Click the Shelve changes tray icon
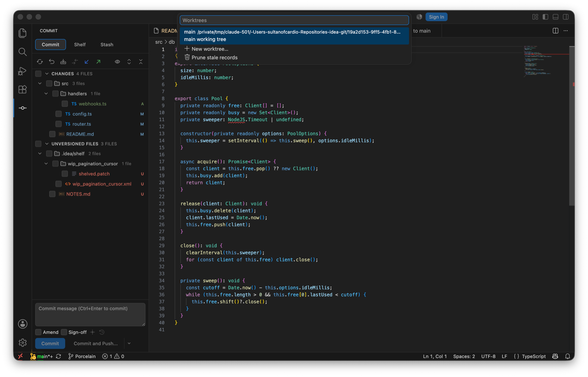 pyautogui.click(x=63, y=62)
